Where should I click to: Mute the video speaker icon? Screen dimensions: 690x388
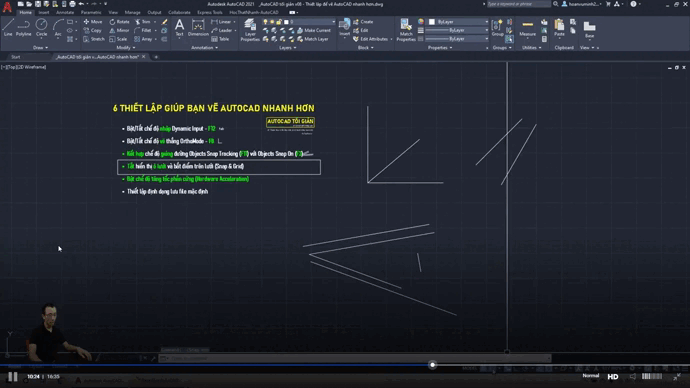click(x=633, y=377)
